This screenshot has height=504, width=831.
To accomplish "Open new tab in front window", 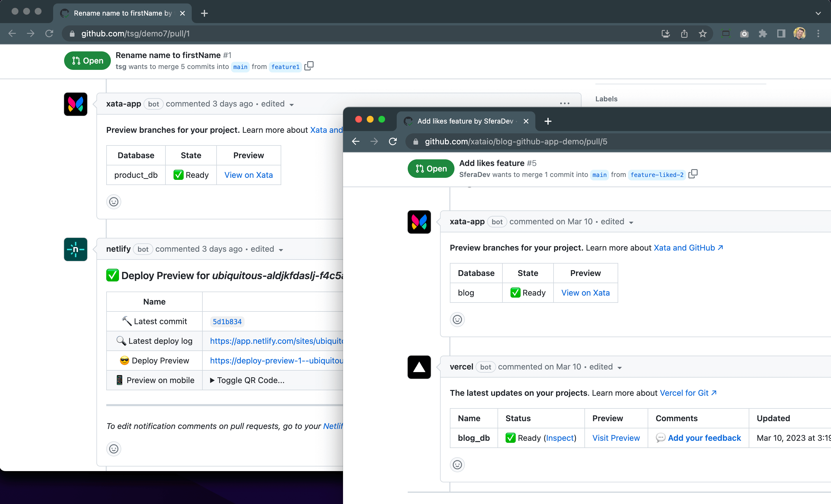I will pos(548,121).
